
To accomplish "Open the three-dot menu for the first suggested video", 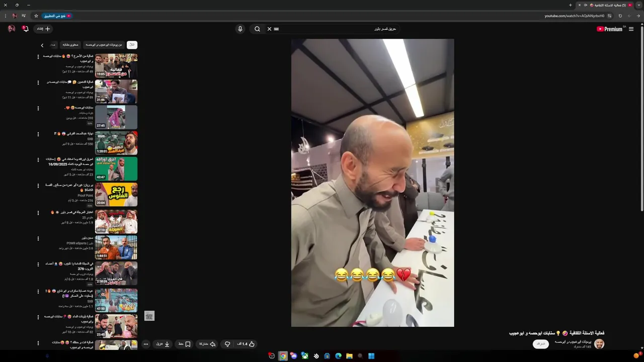I will tap(38, 57).
